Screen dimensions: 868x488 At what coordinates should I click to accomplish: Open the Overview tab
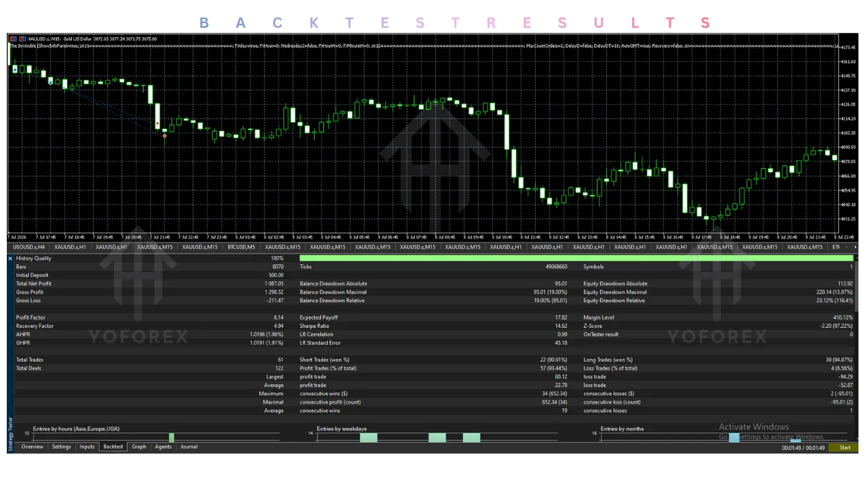coord(32,447)
